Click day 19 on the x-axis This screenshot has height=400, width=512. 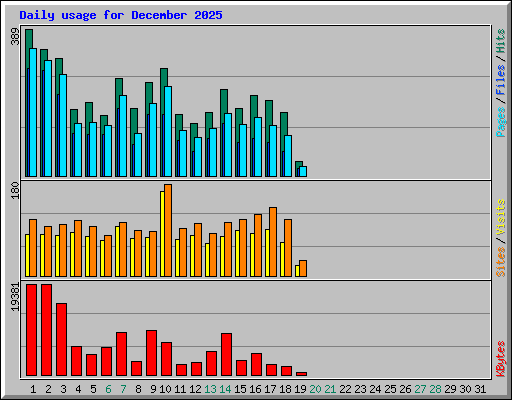[x=301, y=389]
